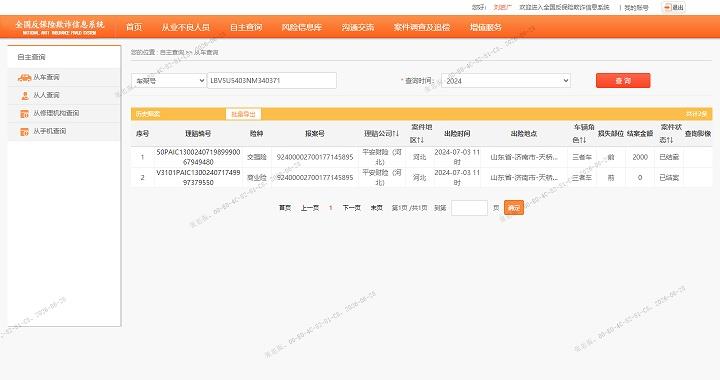The height and width of the screenshot is (380, 720).
Task: Open 风险信息库 navigation menu
Action: (302, 27)
